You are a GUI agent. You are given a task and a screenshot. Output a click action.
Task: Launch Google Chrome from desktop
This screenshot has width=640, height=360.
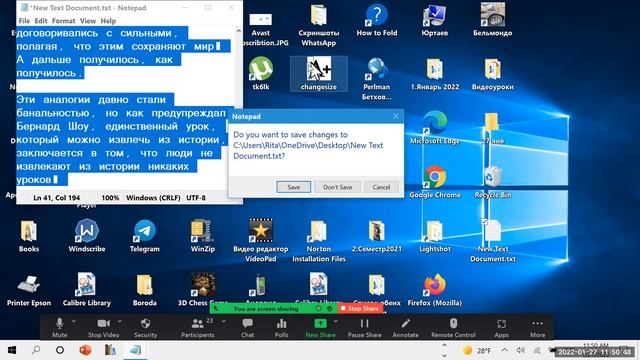click(434, 182)
